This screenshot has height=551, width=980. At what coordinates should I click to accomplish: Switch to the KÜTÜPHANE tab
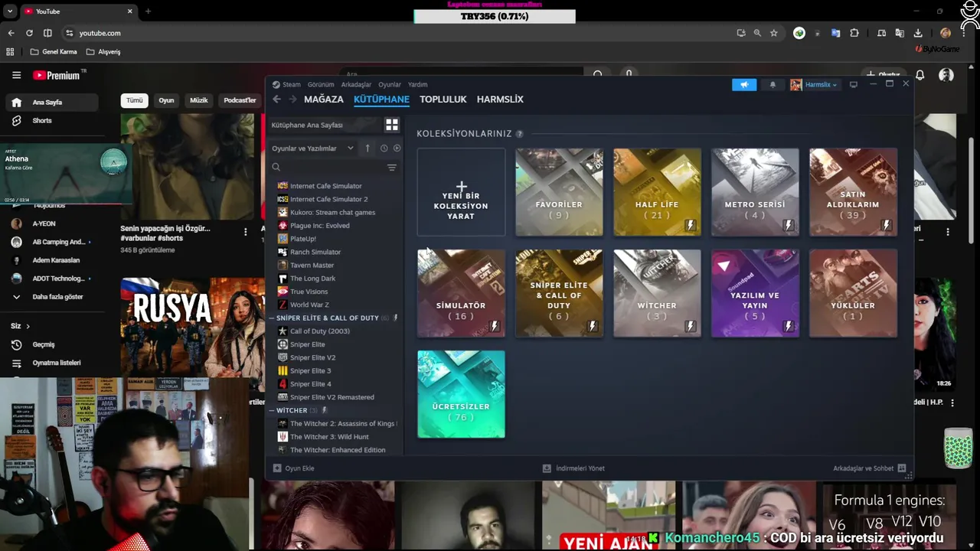pyautogui.click(x=381, y=99)
